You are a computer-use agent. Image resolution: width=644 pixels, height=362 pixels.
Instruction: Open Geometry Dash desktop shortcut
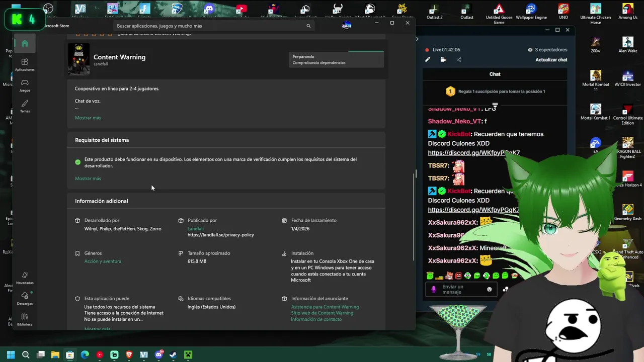click(x=628, y=212)
